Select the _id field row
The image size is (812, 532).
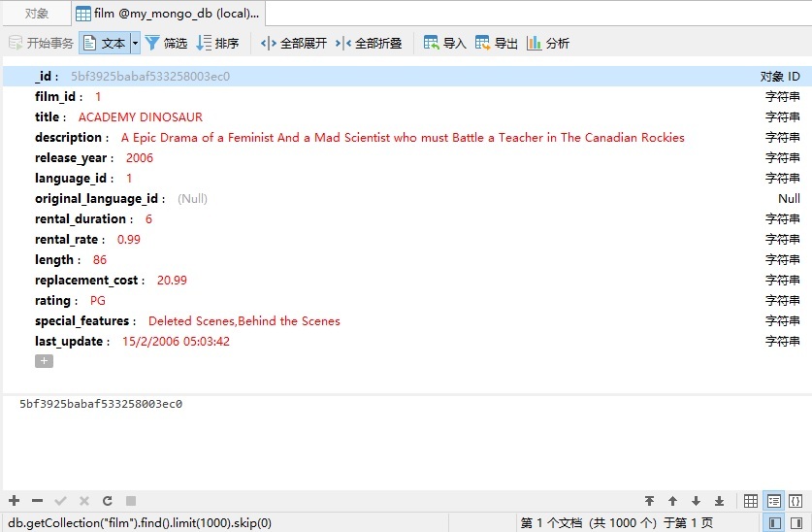click(x=407, y=76)
